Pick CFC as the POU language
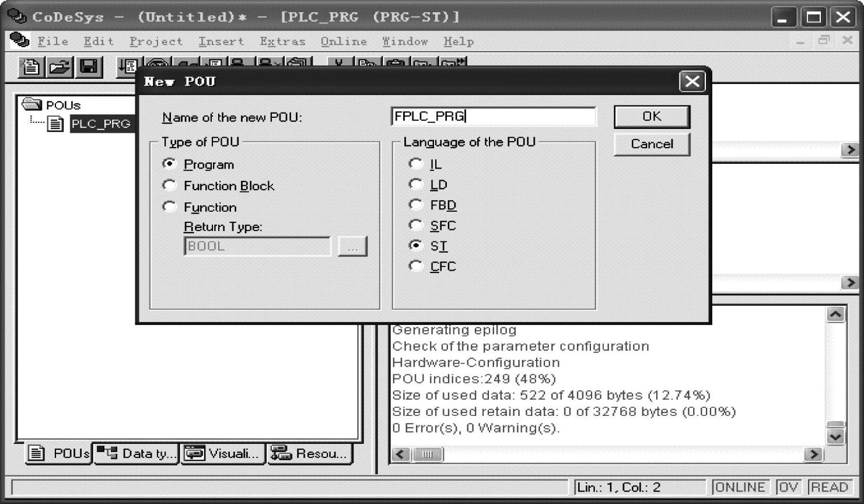The width and height of the screenshot is (864, 504). [415, 266]
